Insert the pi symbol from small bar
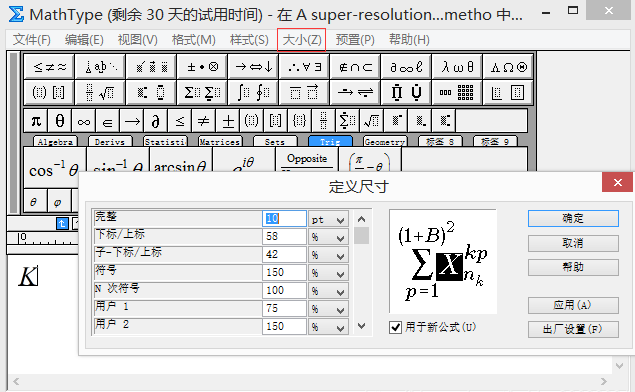 coord(36,121)
